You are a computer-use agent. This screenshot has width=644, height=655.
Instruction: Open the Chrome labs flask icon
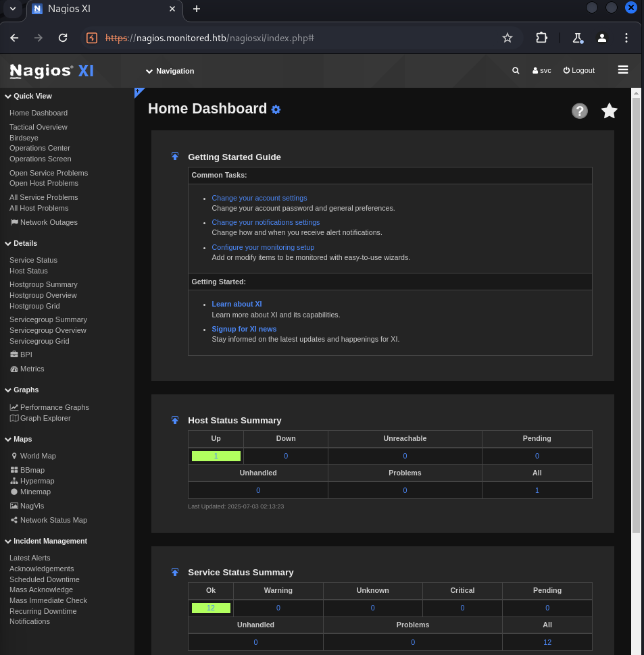pyautogui.click(x=578, y=38)
